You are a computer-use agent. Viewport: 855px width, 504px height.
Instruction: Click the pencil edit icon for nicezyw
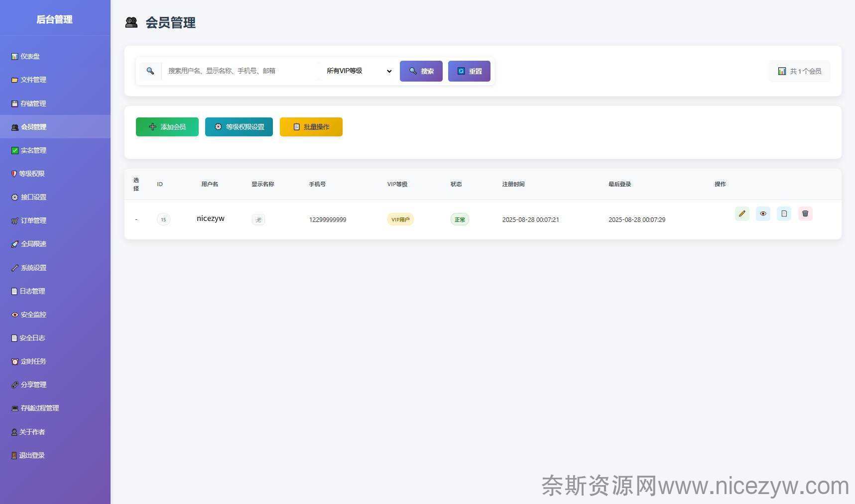coord(742,214)
